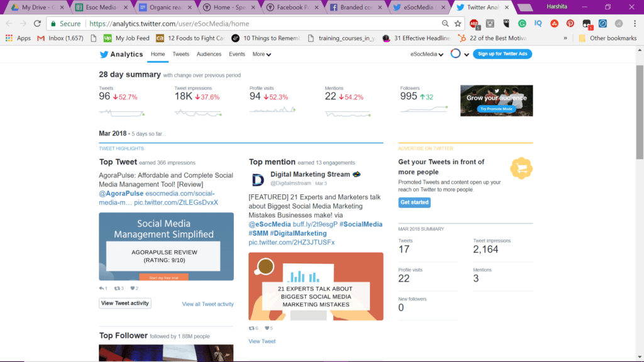This screenshot has width=644, height=362.
Task: Bookmark page with the star icon
Action: coord(458,23)
